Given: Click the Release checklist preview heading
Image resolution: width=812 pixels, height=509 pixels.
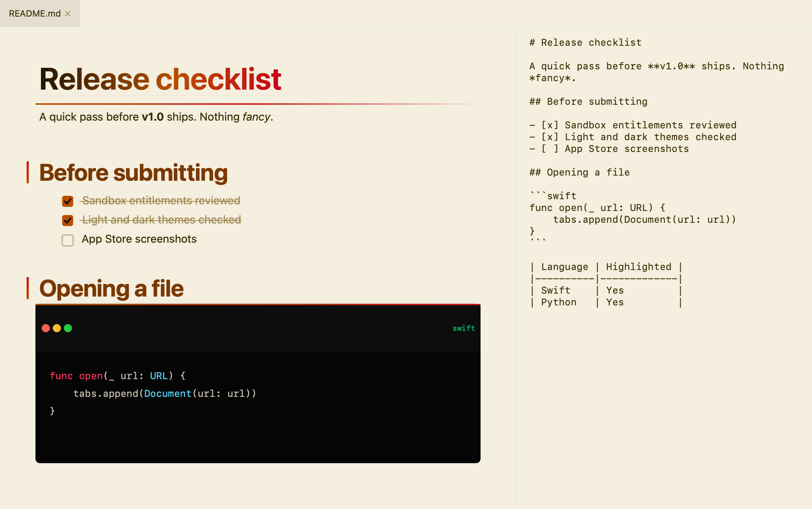Looking at the screenshot, I should click(x=160, y=79).
